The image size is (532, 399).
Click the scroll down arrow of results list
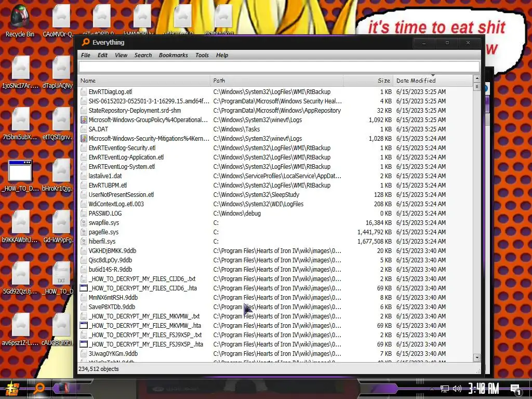tap(477, 357)
